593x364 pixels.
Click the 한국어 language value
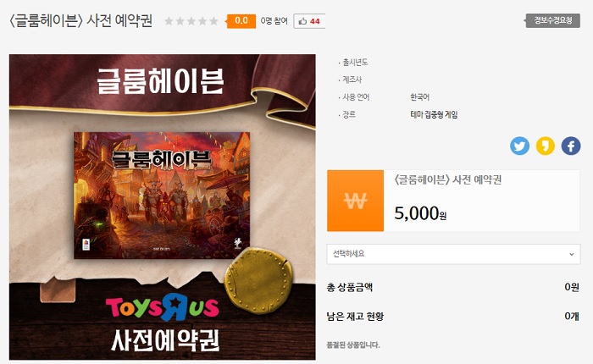pyautogui.click(x=420, y=97)
